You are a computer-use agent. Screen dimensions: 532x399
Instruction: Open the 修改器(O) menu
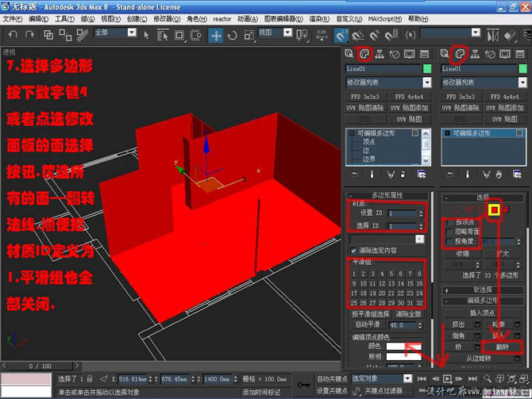coord(167,19)
